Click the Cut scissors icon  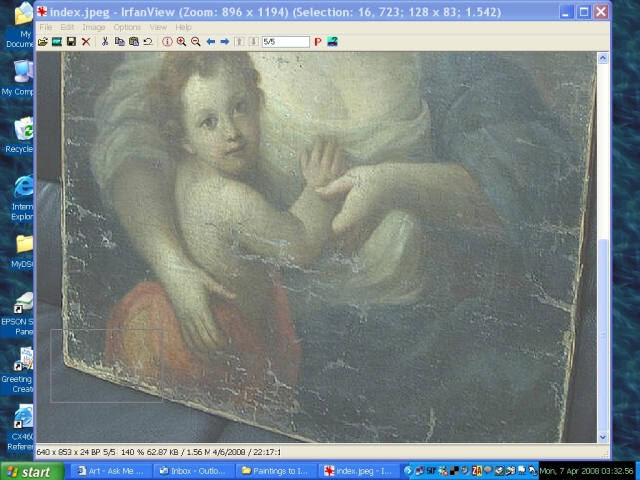(105, 42)
